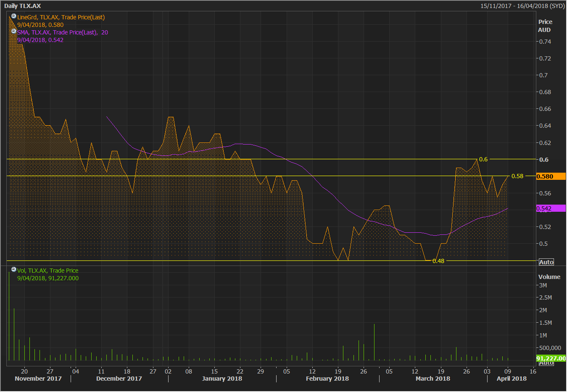
Task: Click the tallest late-February volume spike bar
Action: tap(374, 342)
